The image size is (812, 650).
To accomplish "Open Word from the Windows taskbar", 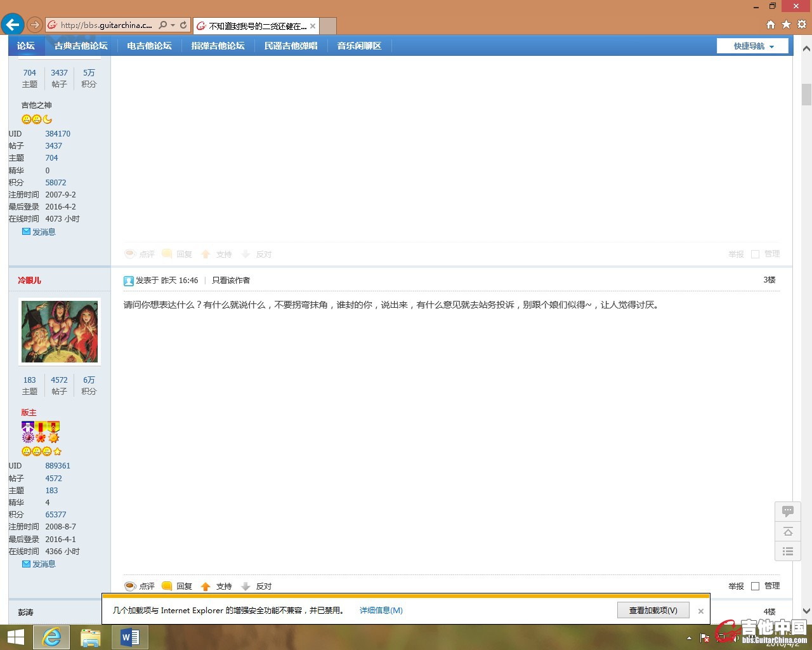I will click(129, 637).
